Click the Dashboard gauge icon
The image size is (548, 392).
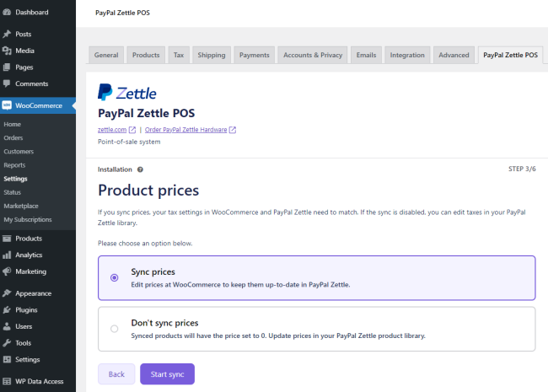coord(7,13)
